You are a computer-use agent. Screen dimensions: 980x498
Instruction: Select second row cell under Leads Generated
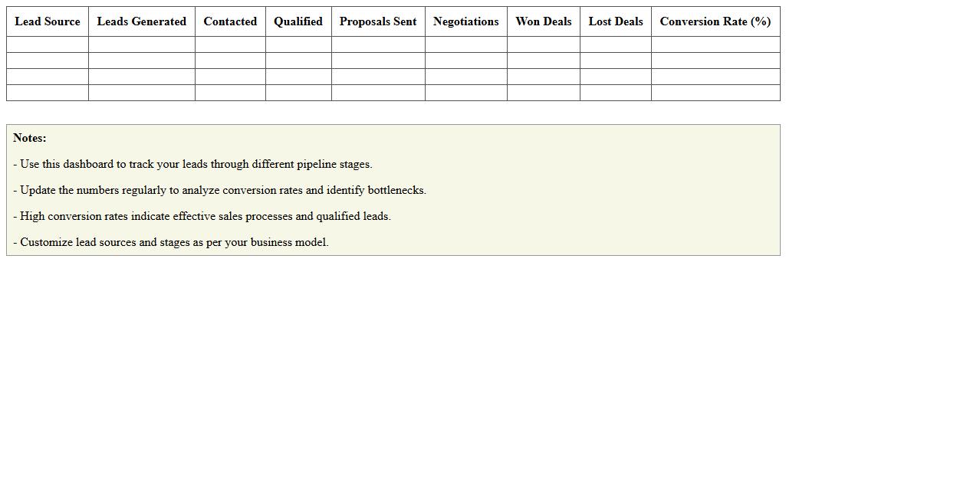coord(142,61)
